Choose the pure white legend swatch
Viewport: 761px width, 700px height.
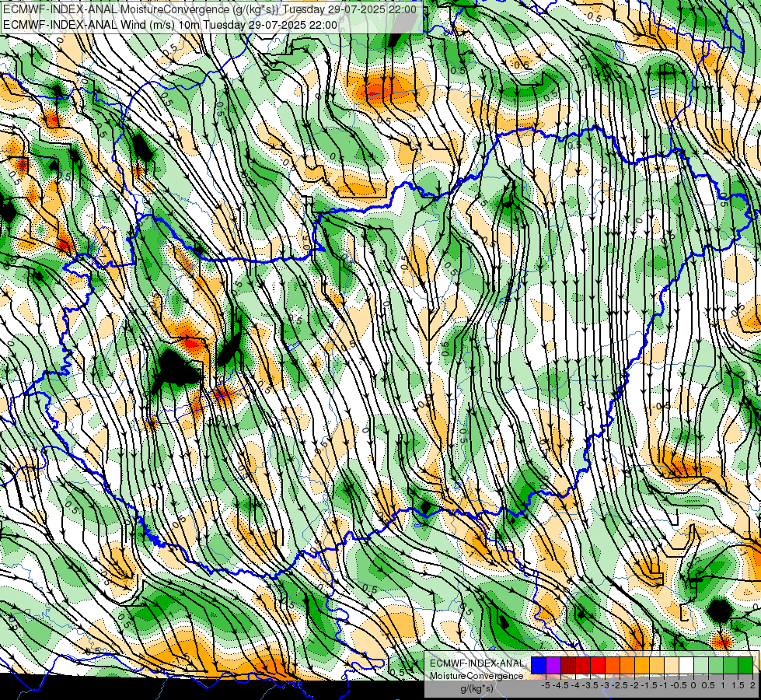tap(686, 665)
